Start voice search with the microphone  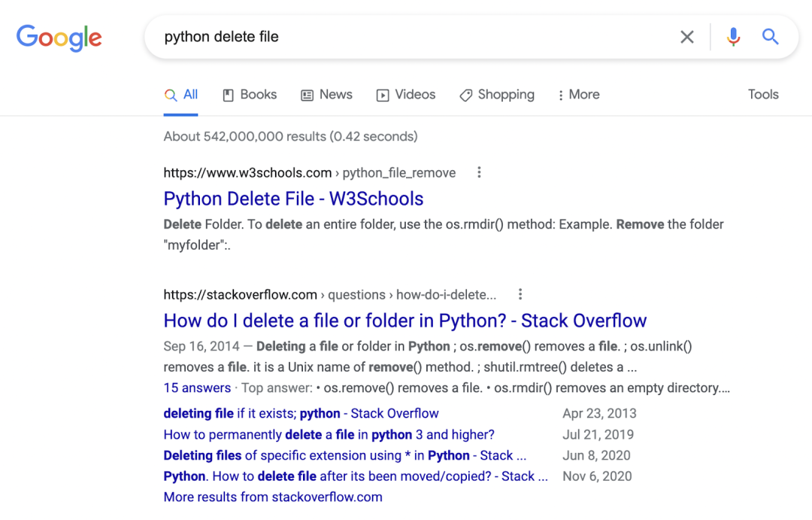733,37
